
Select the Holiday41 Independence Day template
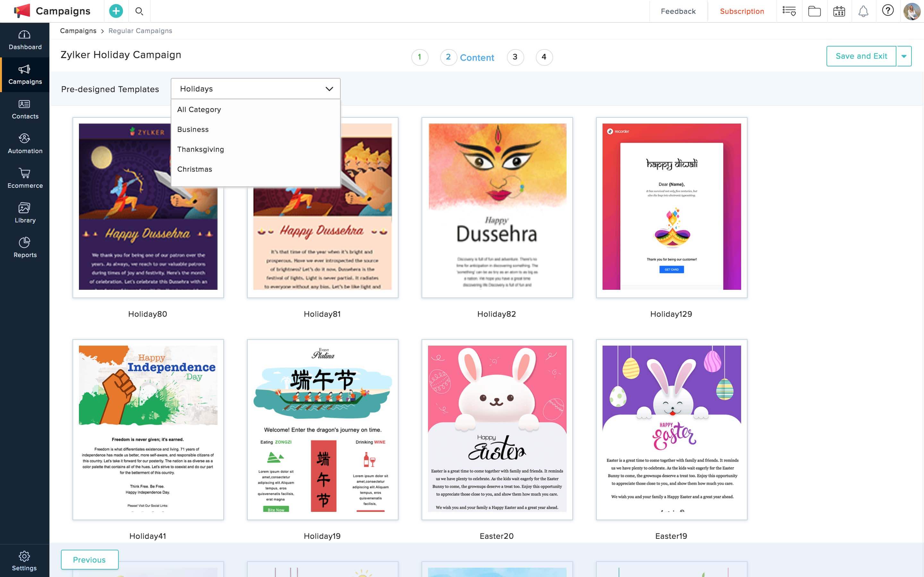[148, 429]
